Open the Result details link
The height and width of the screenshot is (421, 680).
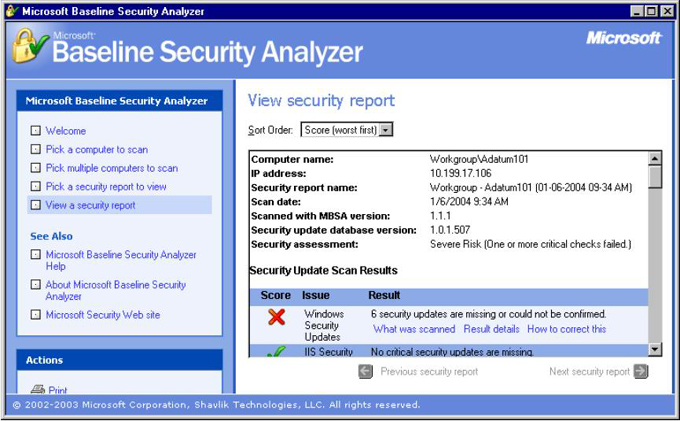tap(491, 329)
